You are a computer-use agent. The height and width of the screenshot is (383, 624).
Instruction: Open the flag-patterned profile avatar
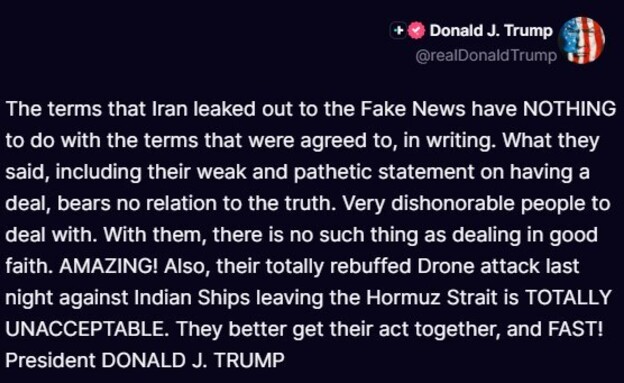(581, 40)
